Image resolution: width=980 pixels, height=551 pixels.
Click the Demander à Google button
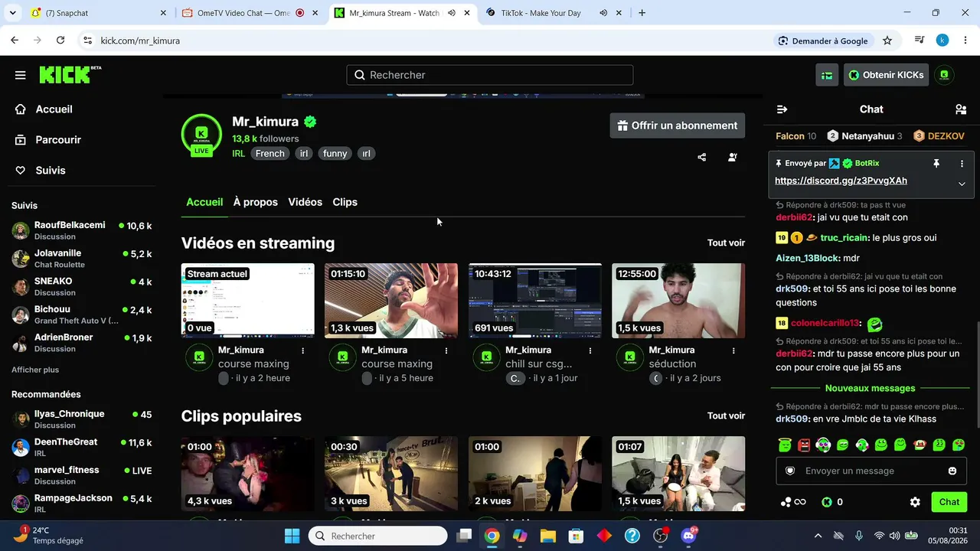823,41
